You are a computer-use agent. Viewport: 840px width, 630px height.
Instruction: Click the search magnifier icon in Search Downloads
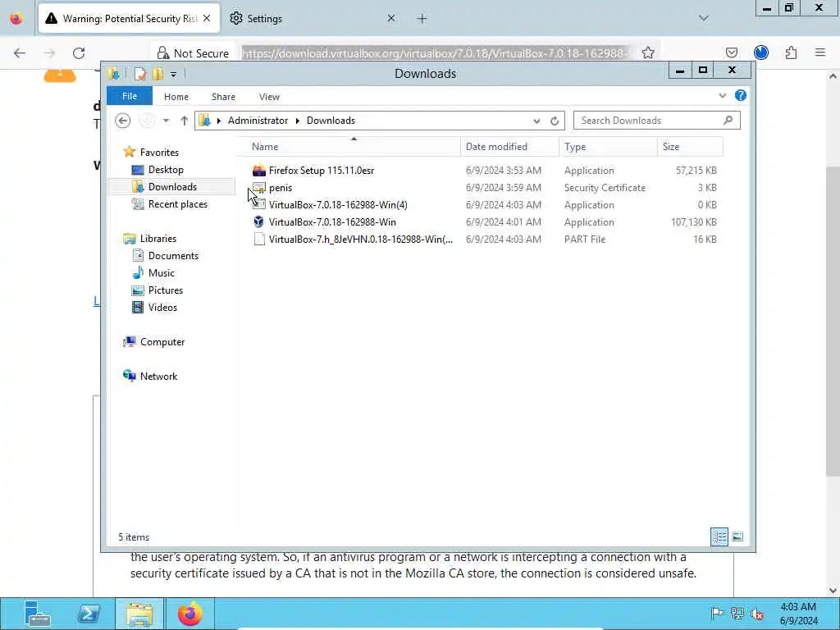click(x=728, y=120)
